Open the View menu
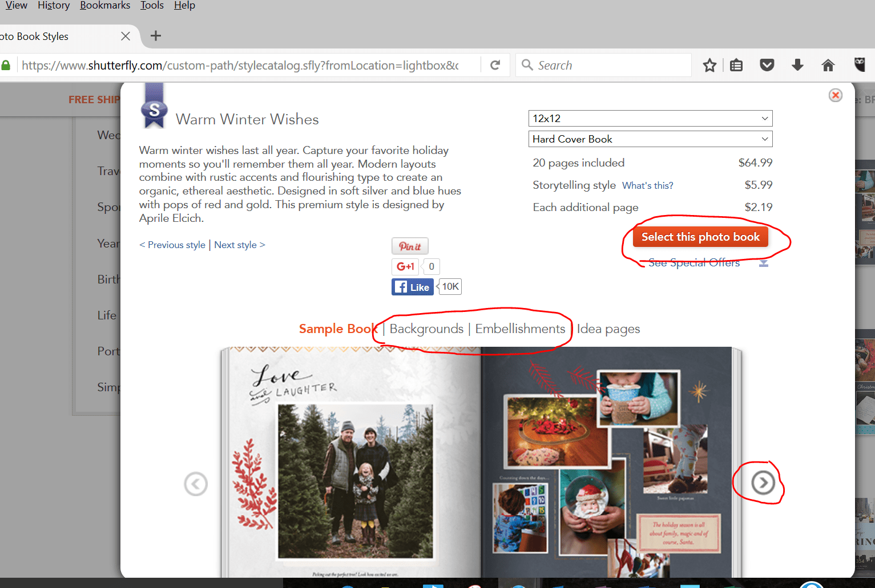Viewport: 875px width, 588px height. tap(15, 6)
